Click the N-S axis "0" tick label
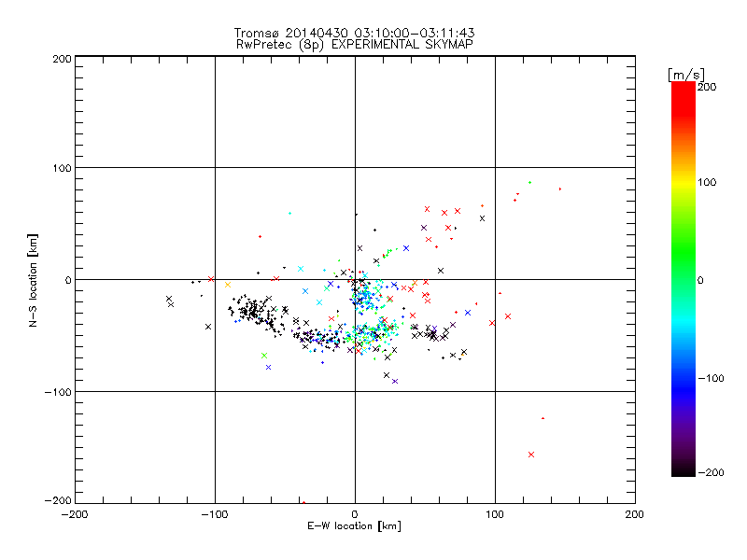Screen dimensions: 747x560 point(68,280)
